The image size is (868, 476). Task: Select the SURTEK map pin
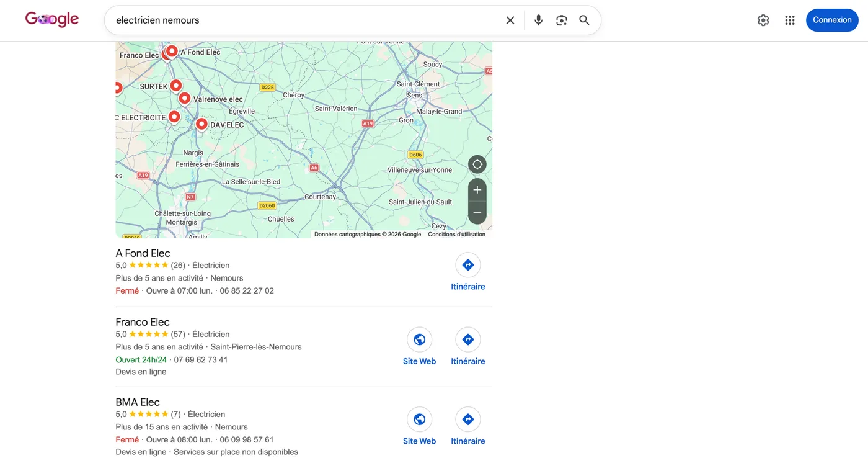[176, 85]
